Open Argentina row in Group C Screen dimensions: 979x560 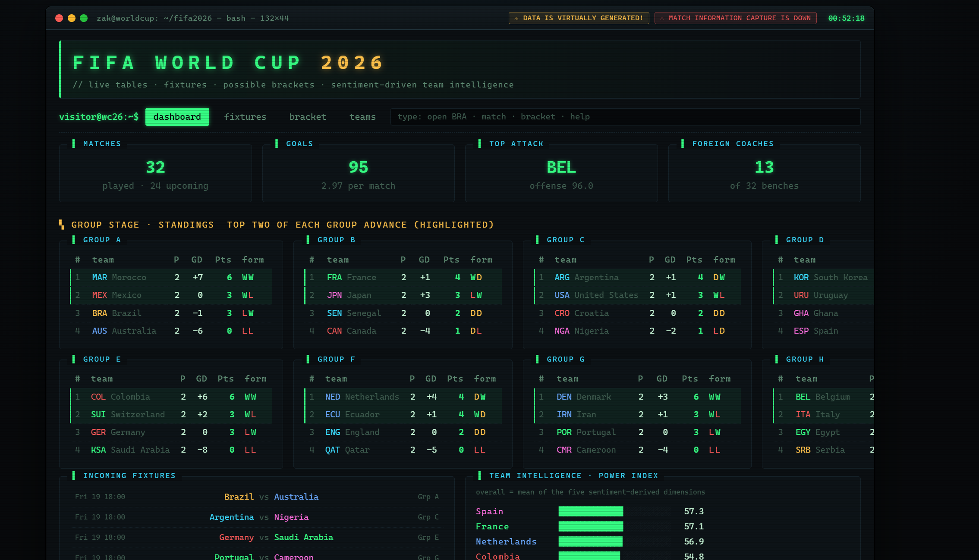point(637,278)
